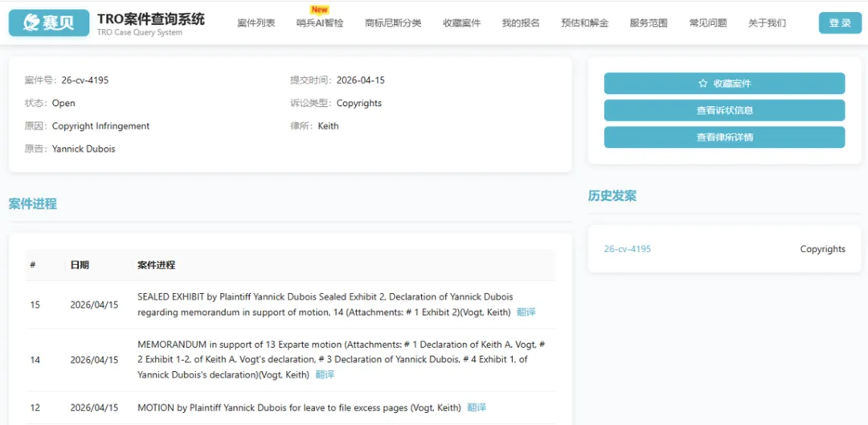The height and width of the screenshot is (425, 868).
Task: Click the MOTION for excess pages entry text
Action: point(299,408)
